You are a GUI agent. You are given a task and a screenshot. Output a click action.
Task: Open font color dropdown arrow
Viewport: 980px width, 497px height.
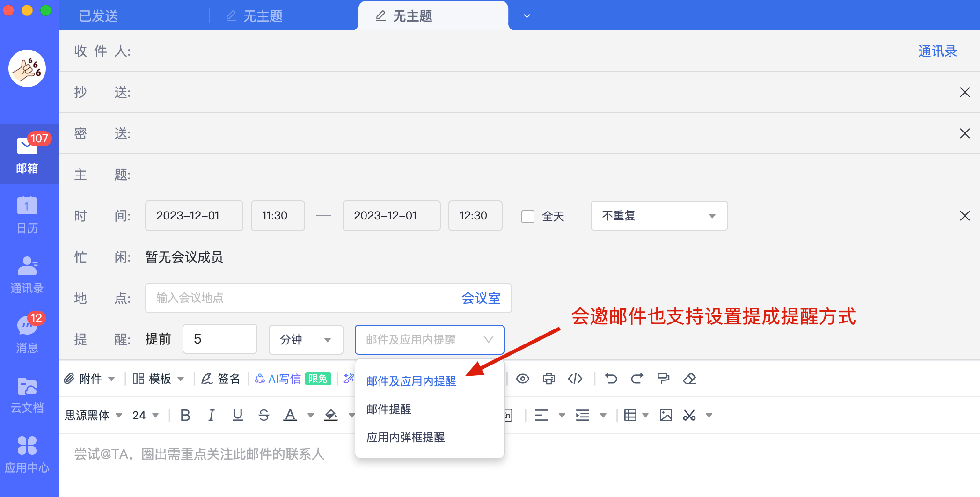tap(311, 415)
